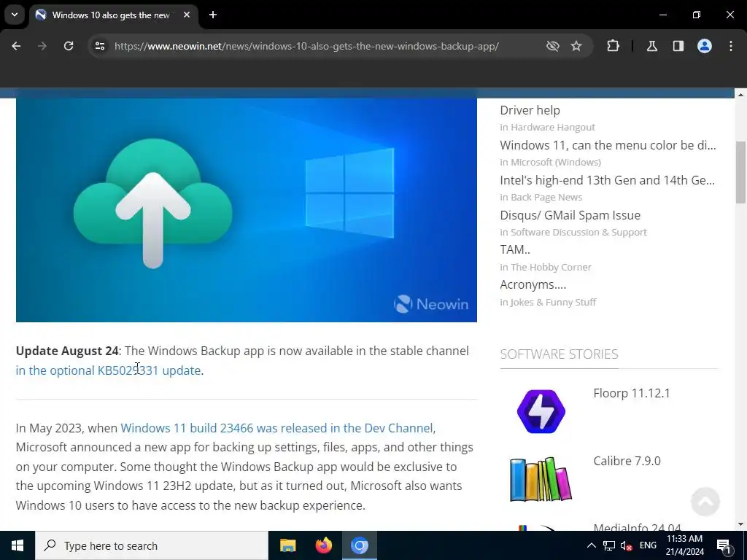
Task: Open the SOFTWARE STORIES heading link
Action: [560, 354]
